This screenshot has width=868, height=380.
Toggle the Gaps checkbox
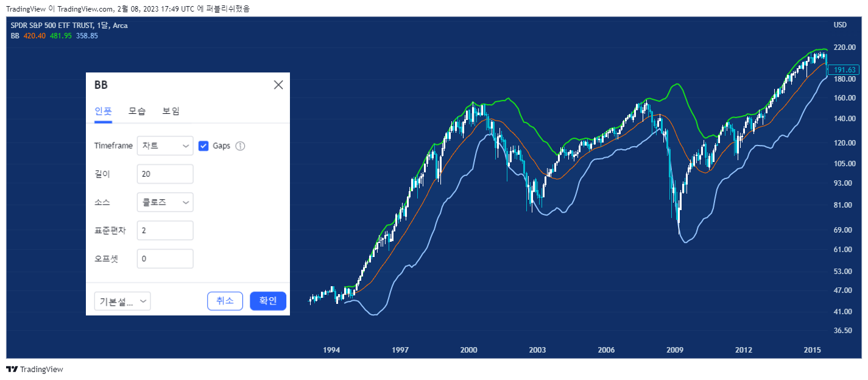click(x=204, y=146)
